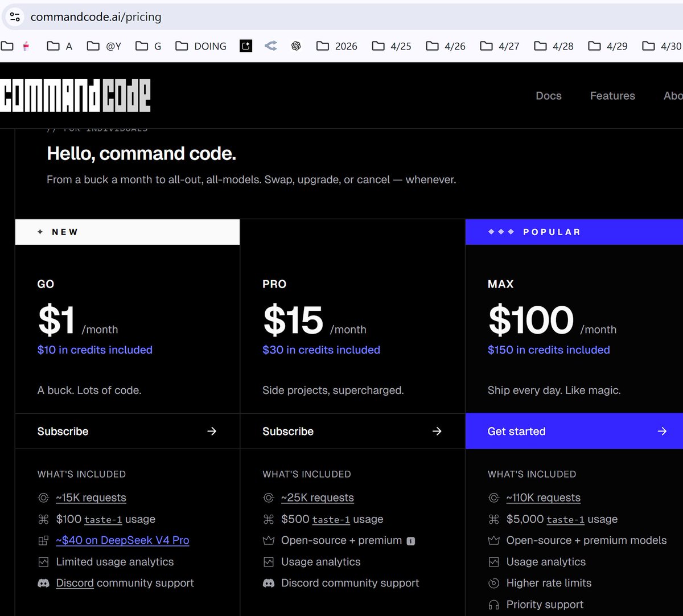Click taste-1 in the $100 usage line

point(103,520)
